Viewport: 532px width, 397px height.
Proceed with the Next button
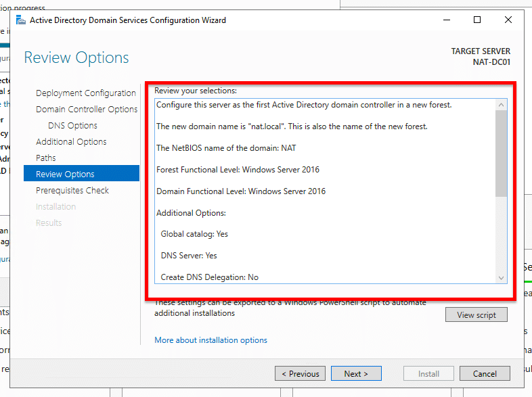click(356, 373)
